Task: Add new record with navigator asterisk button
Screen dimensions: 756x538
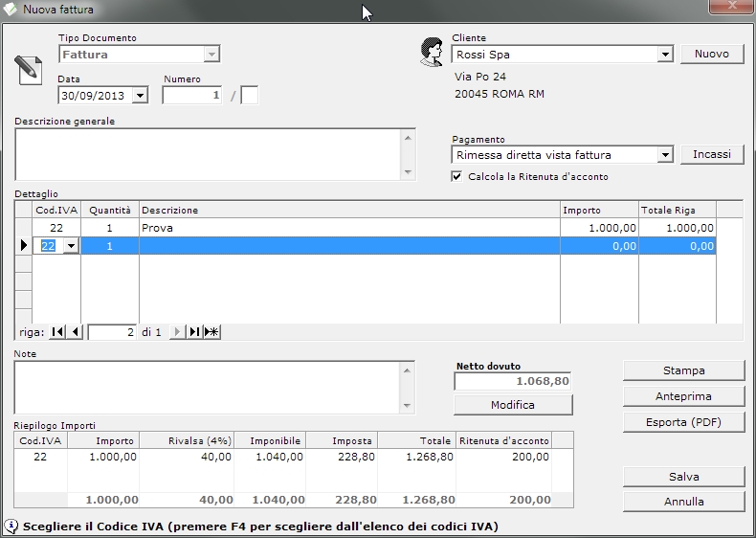Action: 211,332
